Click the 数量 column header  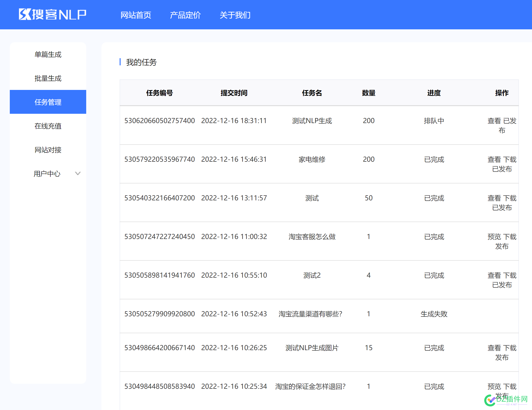click(x=368, y=93)
